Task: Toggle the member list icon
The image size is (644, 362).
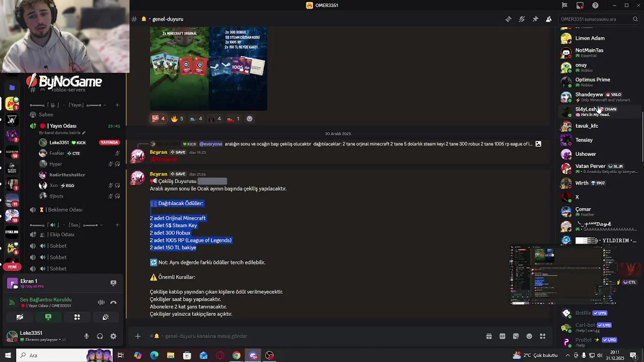Action: click(549, 19)
